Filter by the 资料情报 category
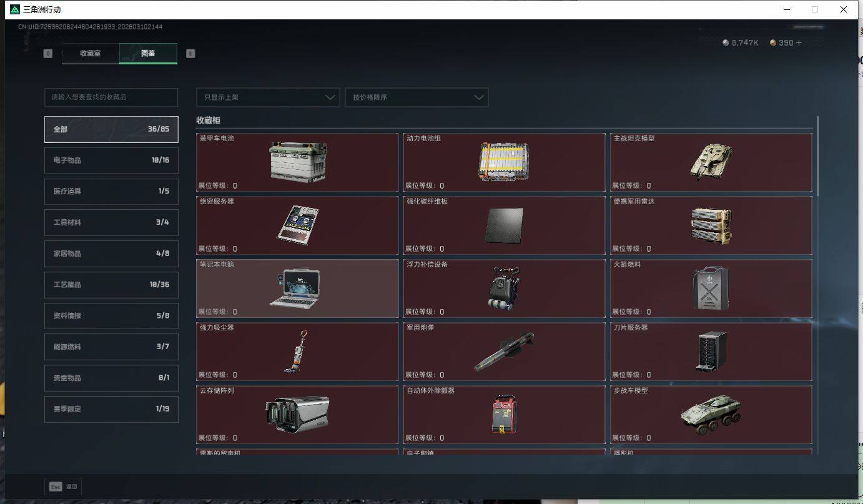Image resolution: width=863 pixels, height=504 pixels. point(111,316)
